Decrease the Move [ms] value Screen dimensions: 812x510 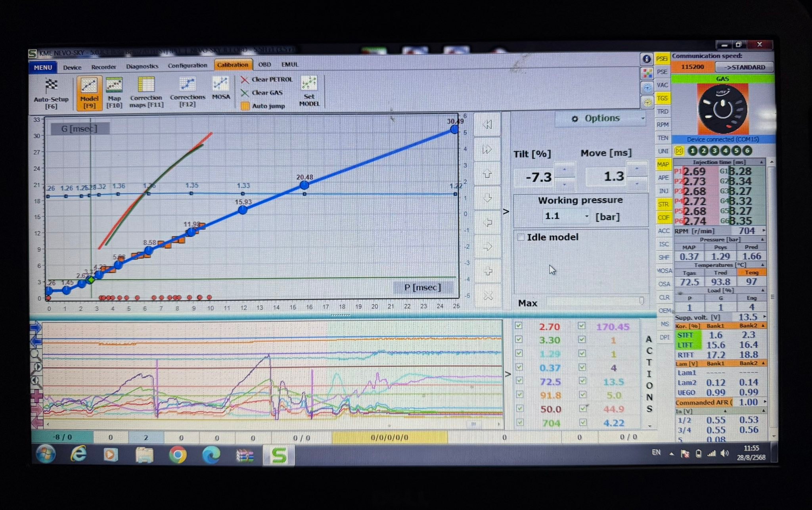[637, 184]
